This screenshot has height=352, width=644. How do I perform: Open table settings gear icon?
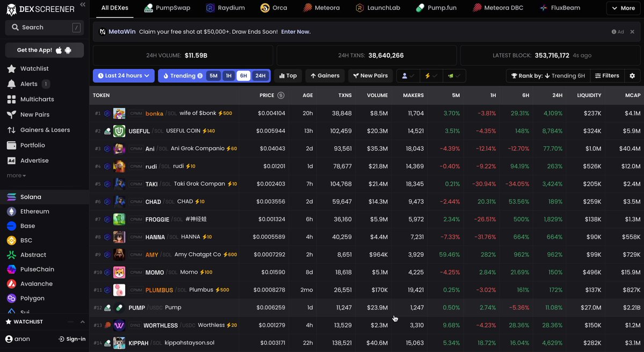point(632,76)
